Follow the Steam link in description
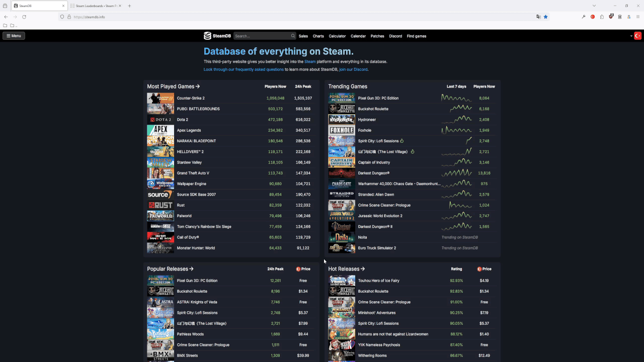The width and height of the screenshot is (644, 362). point(310,61)
